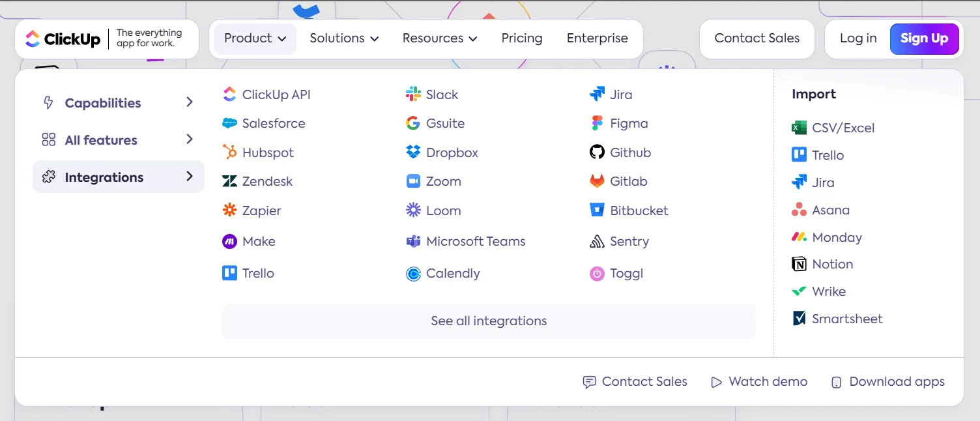Select All features in the side menu
This screenshot has width=980, height=421.
point(118,140)
